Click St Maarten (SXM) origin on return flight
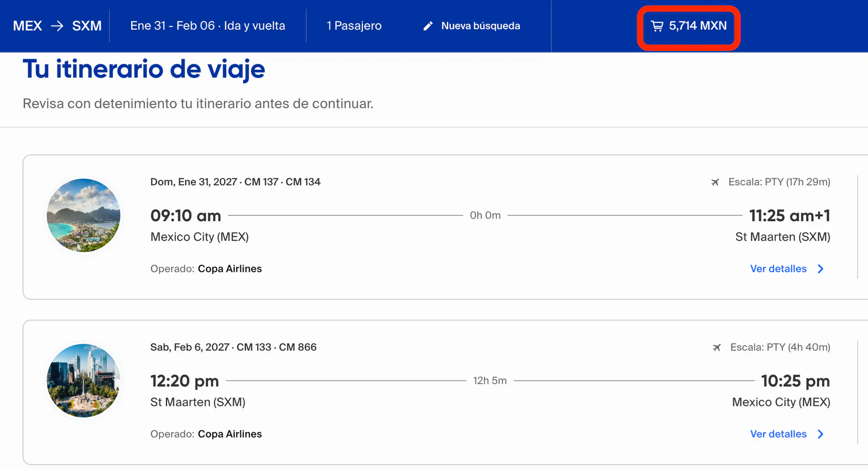 click(198, 402)
